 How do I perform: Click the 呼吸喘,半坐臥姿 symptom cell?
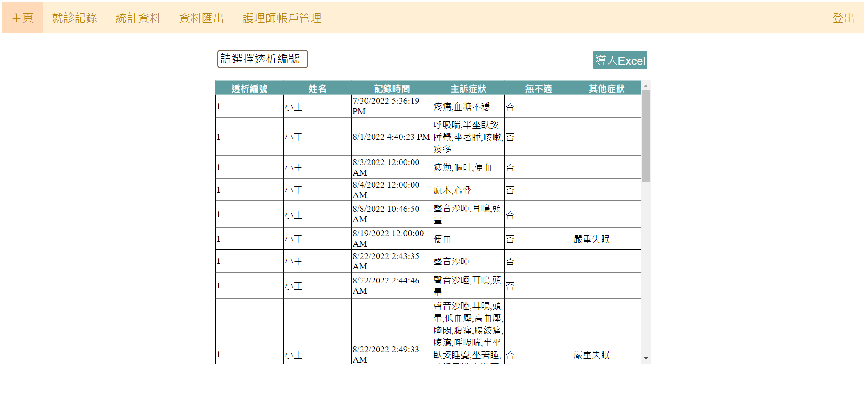click(468, 137)
